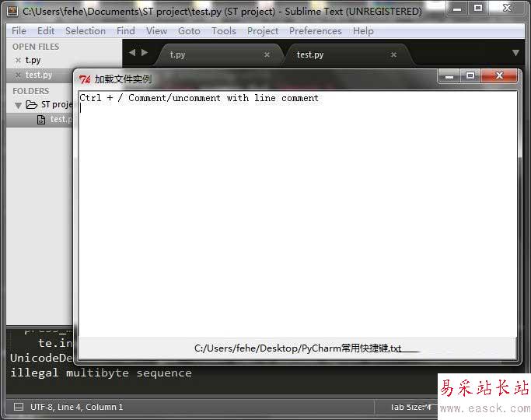Click the Ctrl + / comment text line

tap(199, 98)
